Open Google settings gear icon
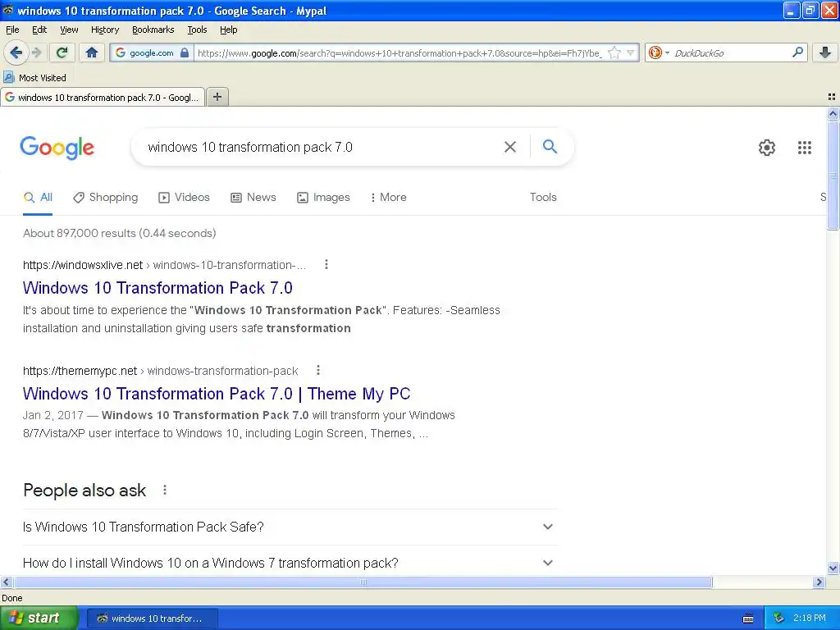The image size is (840, 630). tap(767, 148)
